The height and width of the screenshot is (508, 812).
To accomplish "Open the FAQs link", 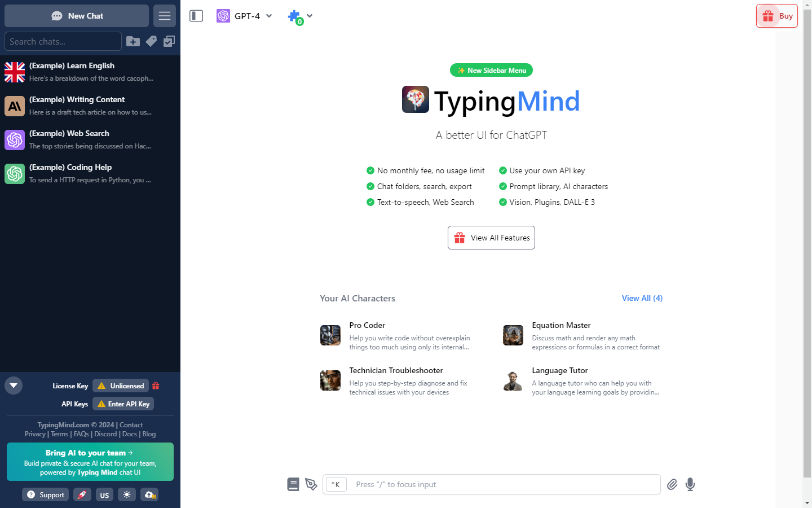I will tap(81, 434).
